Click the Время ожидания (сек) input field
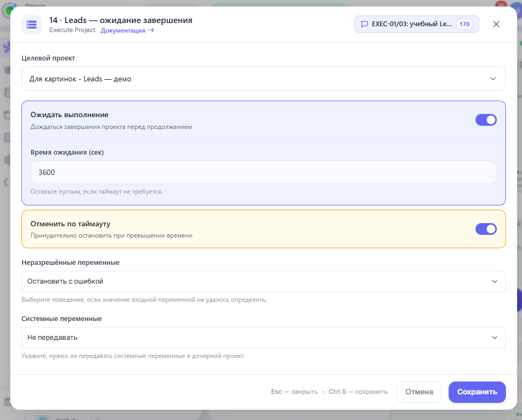522x420 pixels. pyautogui.click(x=263, y=172)
